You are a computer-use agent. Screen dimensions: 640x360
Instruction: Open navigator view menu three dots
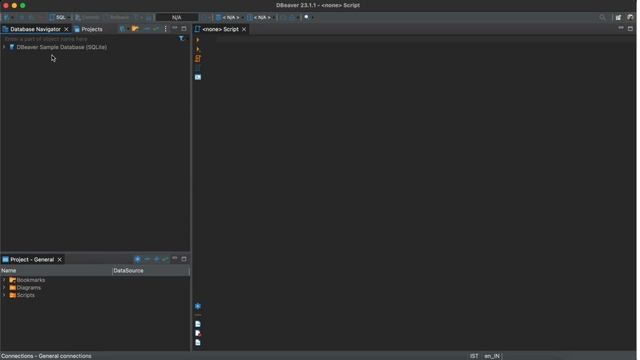[x=166, y=29]
